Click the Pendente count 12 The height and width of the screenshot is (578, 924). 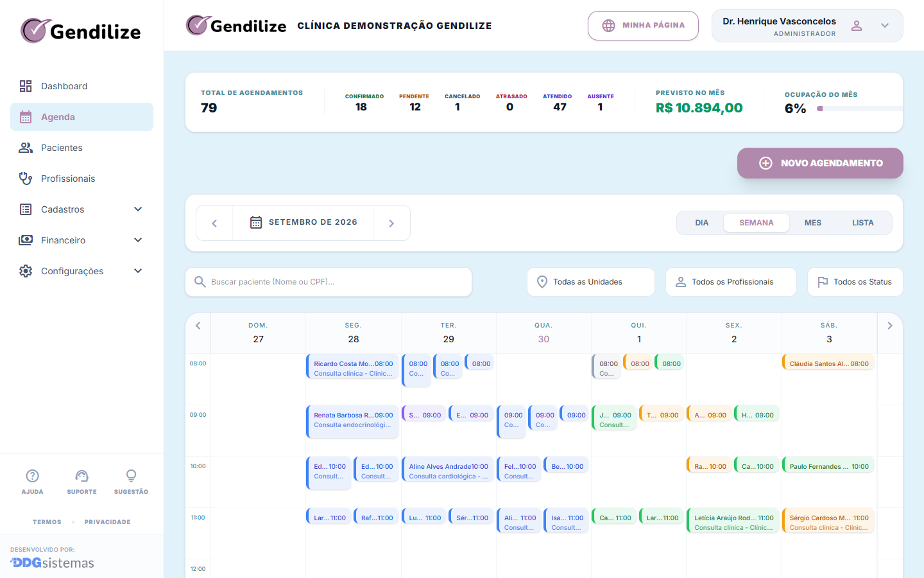415,107
